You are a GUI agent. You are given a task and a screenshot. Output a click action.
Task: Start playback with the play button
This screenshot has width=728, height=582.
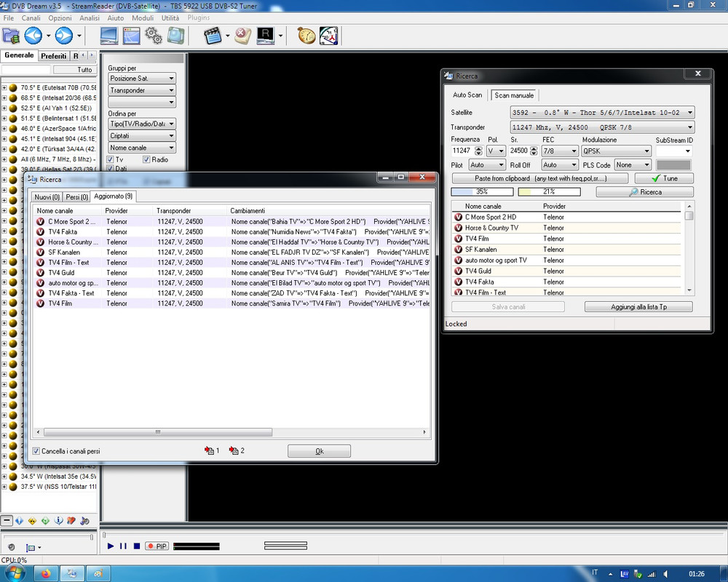[x=111, y=546]
